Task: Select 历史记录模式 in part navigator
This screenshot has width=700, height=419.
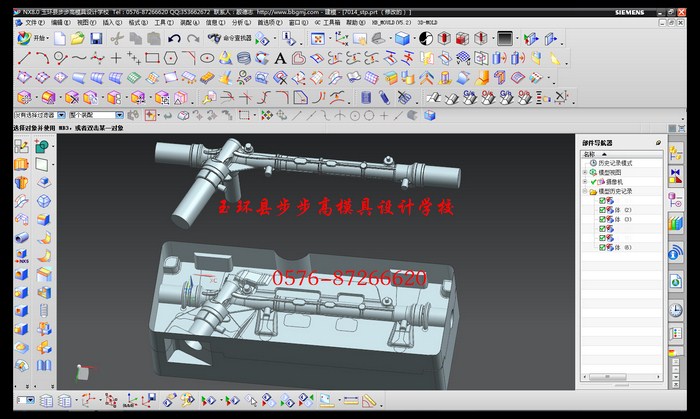Action: (616, 163)
